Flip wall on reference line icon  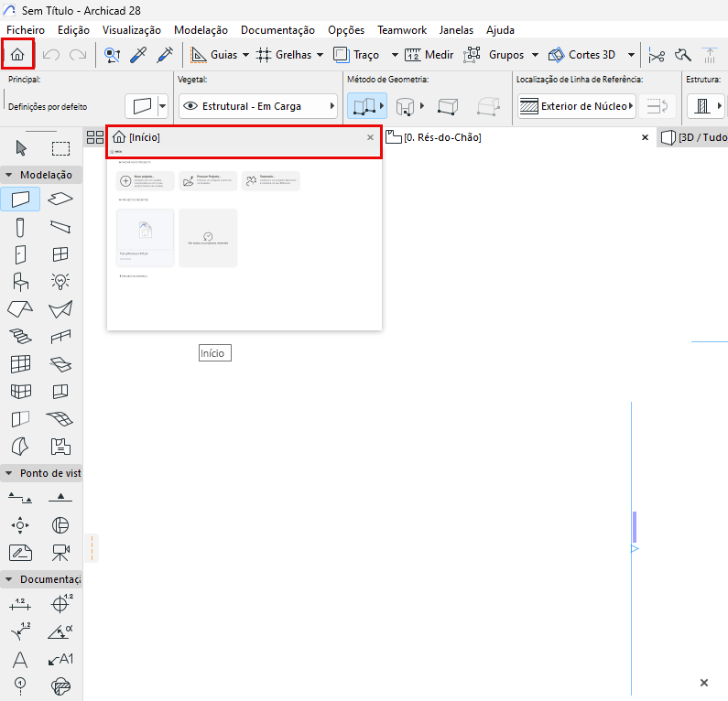657,106
